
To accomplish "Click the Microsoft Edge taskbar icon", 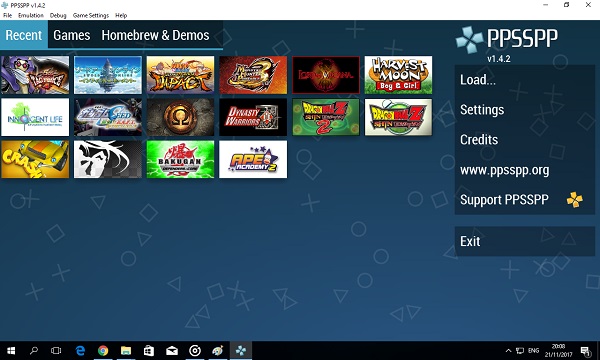I will pyautogui.click(x=80, y=350).
